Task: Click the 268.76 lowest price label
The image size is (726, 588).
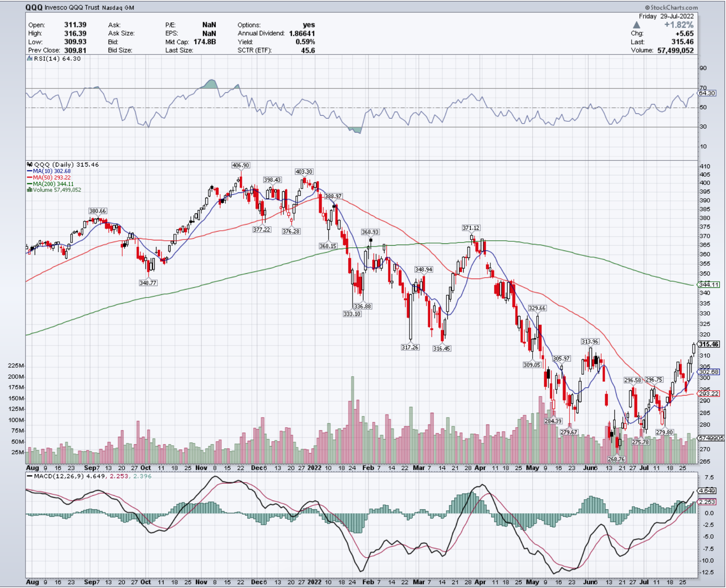Action: 616,459
